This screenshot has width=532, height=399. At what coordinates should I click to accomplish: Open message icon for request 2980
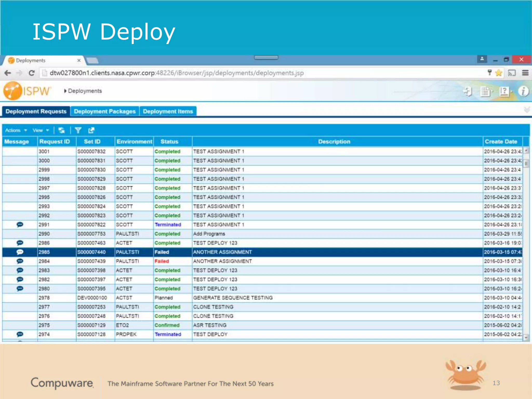coord(20,288)
